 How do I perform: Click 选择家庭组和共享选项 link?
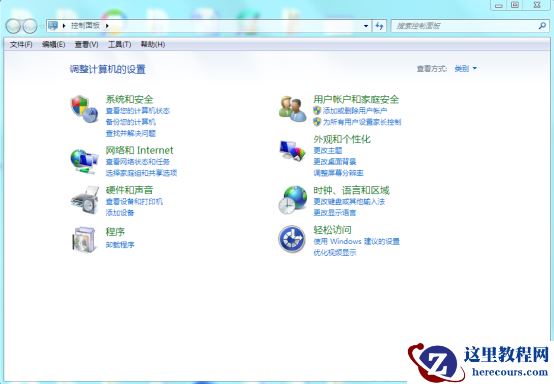click(x=141, y=173)
